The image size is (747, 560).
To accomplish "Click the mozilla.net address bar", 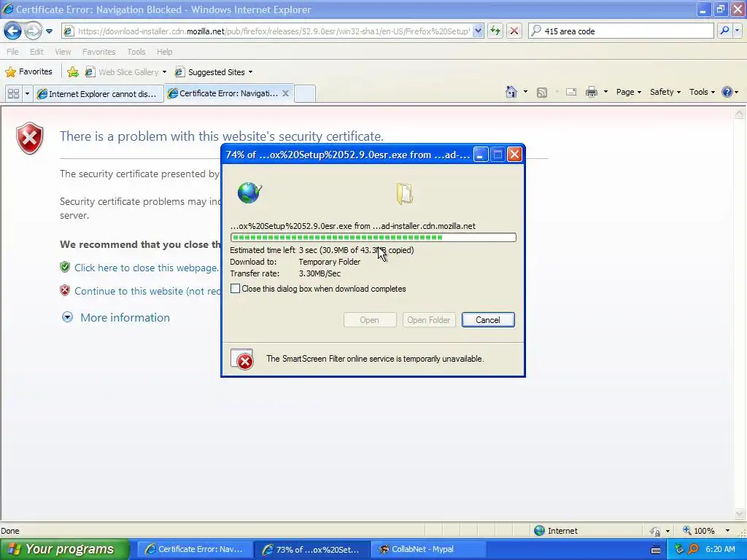I will (x=274, y=31).
